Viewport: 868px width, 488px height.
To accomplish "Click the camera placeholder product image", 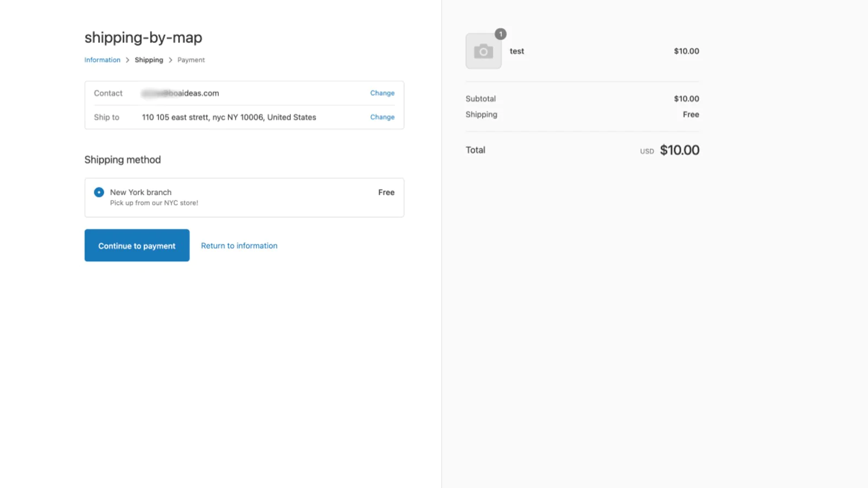I will [x=483, y=52].
